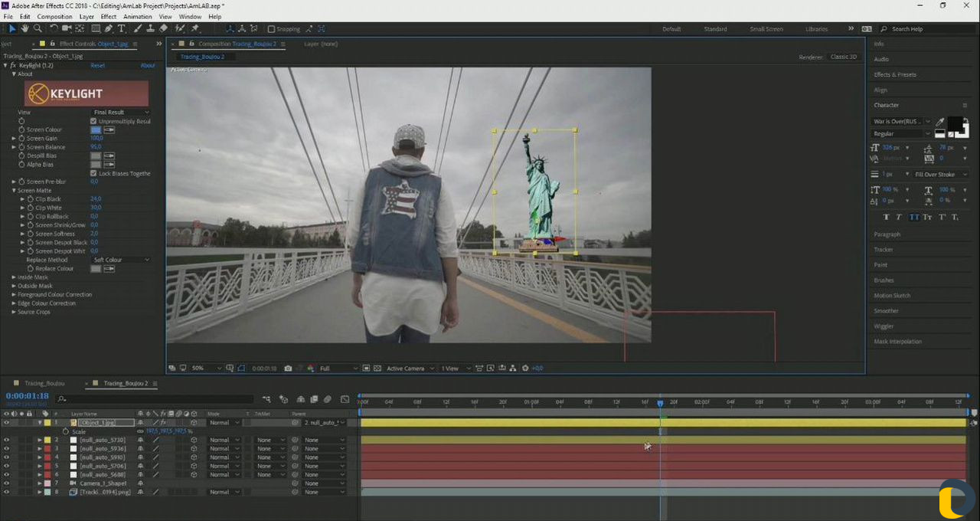Select the Roto Brush tool
This screenshot has width=980, height=521.
pos(181,28)
